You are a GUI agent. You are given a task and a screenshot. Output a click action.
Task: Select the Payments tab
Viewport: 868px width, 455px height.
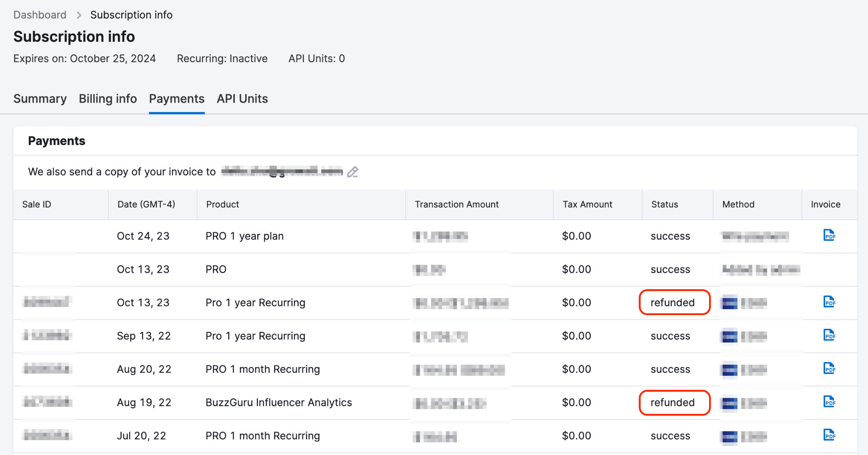click(x=177, y=99)
